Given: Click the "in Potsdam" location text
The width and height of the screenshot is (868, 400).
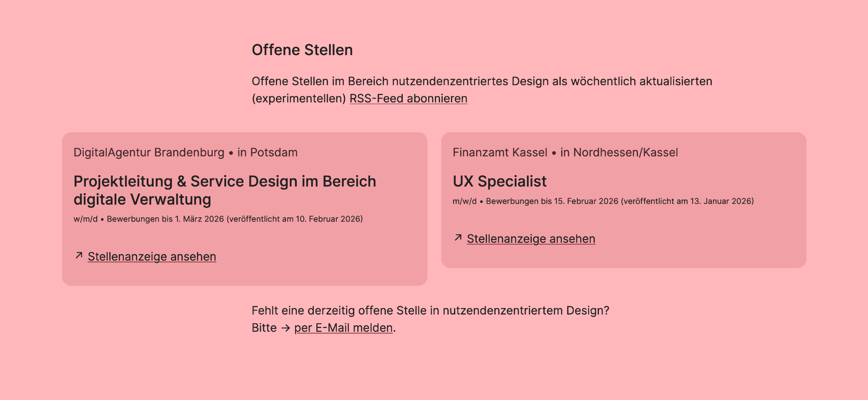Looking at the screenshot, I should 267,152.
